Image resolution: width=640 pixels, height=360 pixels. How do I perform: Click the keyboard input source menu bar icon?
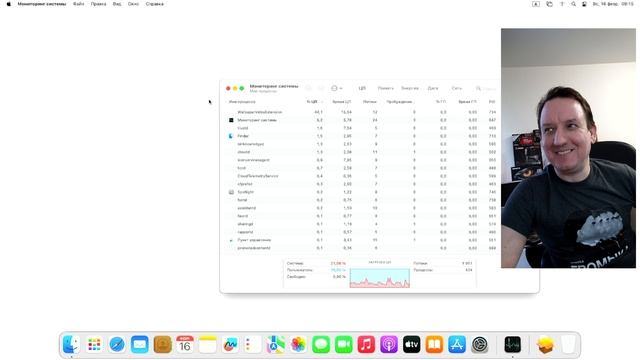pos(536,4)
